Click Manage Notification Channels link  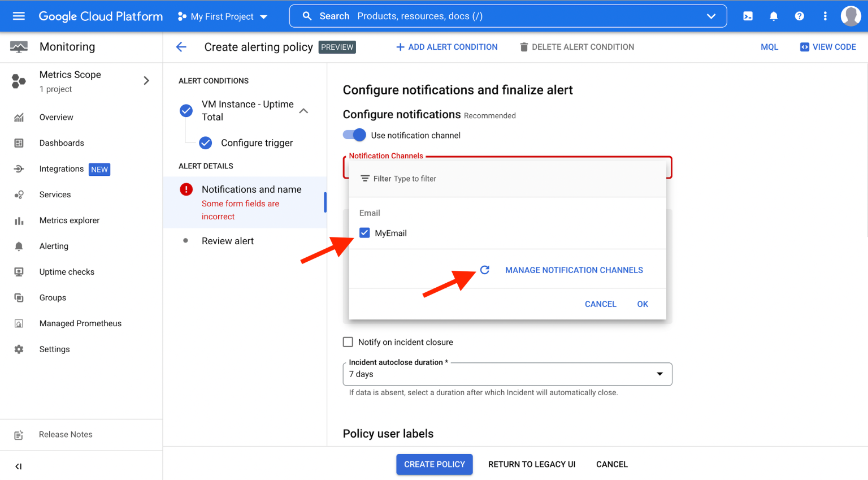[x=574, y=270]
